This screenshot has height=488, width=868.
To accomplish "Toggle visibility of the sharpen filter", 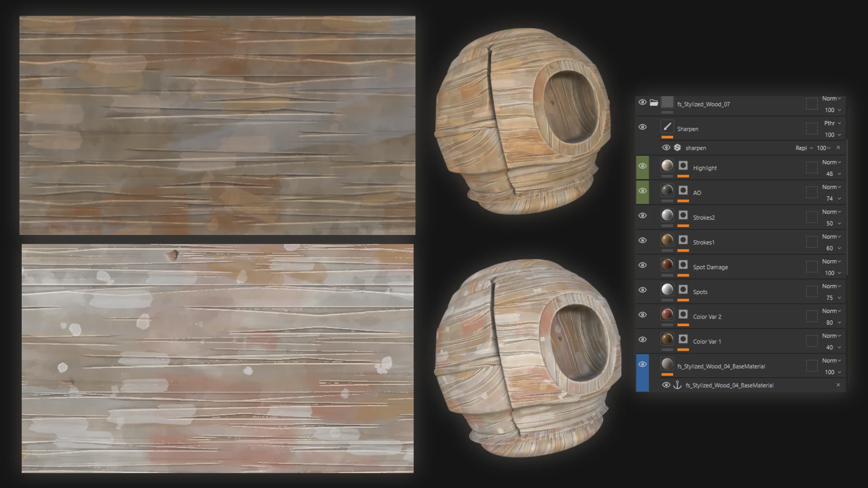I will (666, 148).
